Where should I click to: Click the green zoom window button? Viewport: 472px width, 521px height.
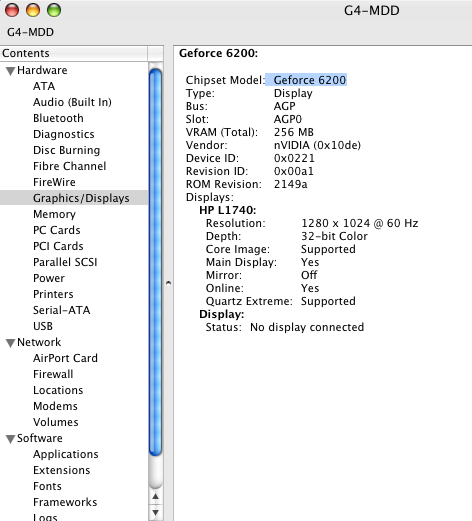click(x=54, y=10)
